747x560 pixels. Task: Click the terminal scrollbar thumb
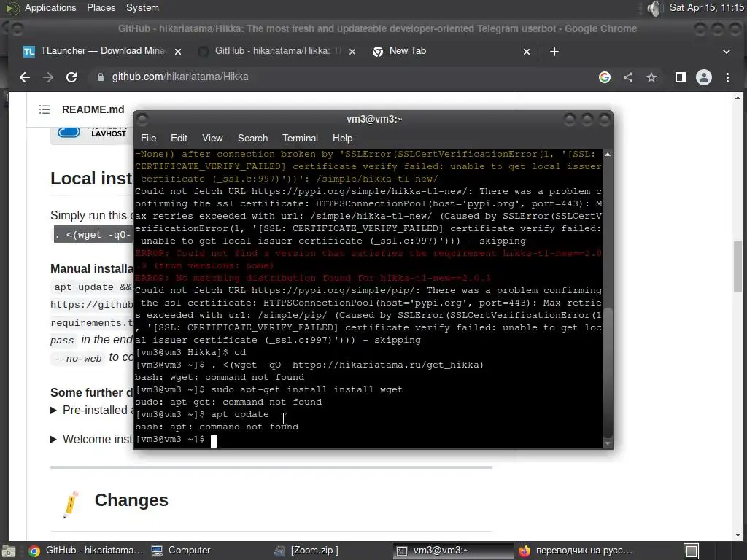[x=608, y=373]
